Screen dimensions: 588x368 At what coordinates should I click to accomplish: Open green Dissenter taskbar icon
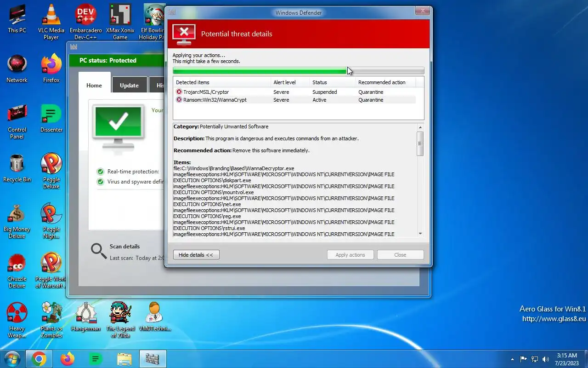pyautogui.click(x=95, y=359)
